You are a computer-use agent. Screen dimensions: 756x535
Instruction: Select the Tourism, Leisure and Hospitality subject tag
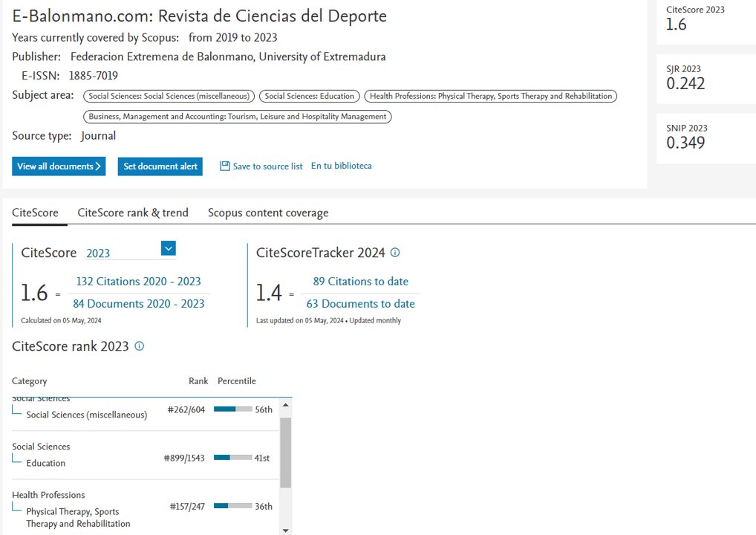[x=237, y=116]
